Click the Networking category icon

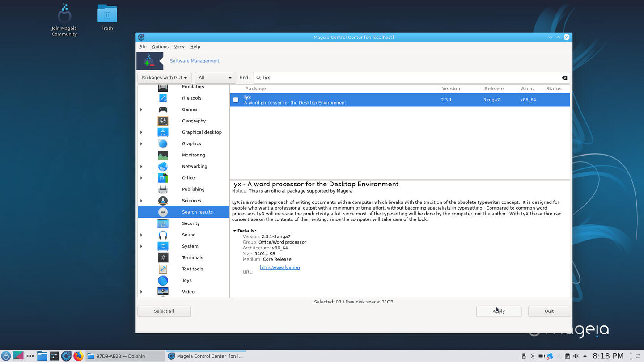163,166
